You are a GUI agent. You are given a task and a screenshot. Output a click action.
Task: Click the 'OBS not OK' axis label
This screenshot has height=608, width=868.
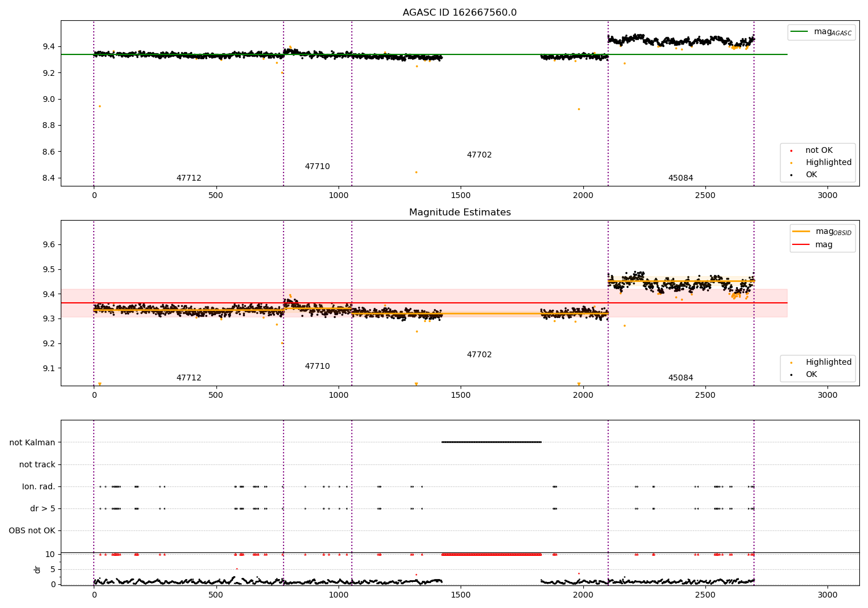click(32, 531)
